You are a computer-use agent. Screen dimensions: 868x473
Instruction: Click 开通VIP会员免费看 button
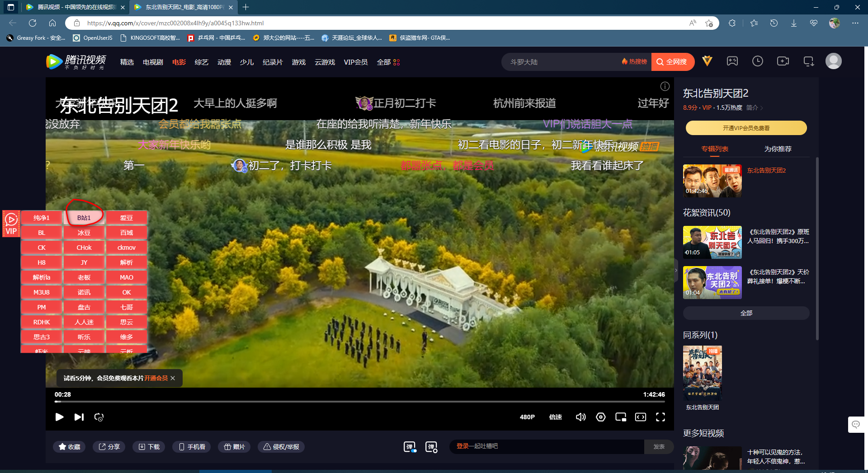click(x=746, y=128)
